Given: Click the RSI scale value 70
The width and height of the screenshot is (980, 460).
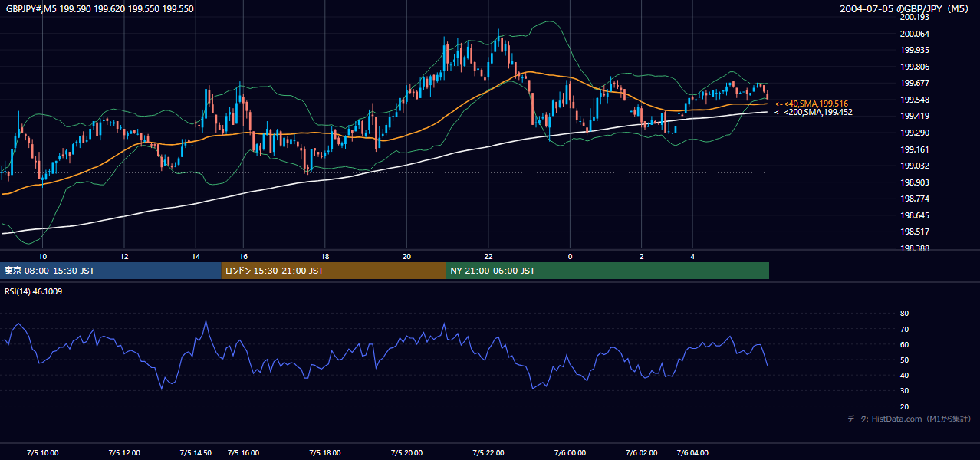Looking at the screenshot, I should coord(904,329).
